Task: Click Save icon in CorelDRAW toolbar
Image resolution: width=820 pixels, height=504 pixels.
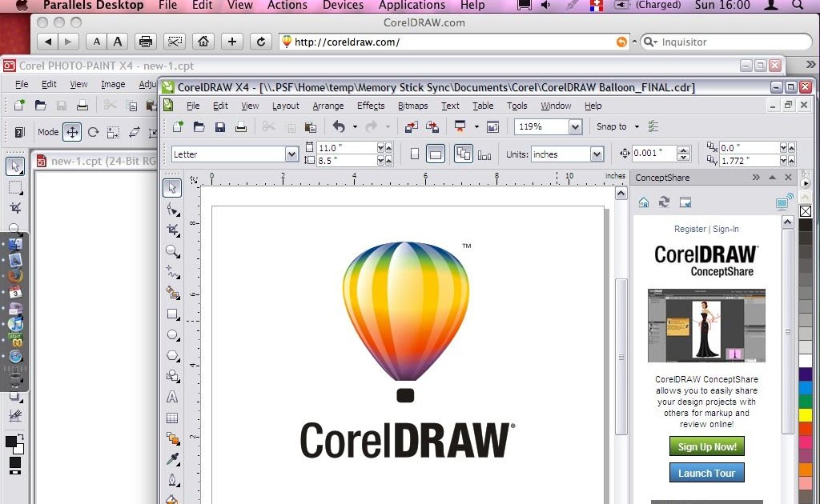Action: click(220, 126)
